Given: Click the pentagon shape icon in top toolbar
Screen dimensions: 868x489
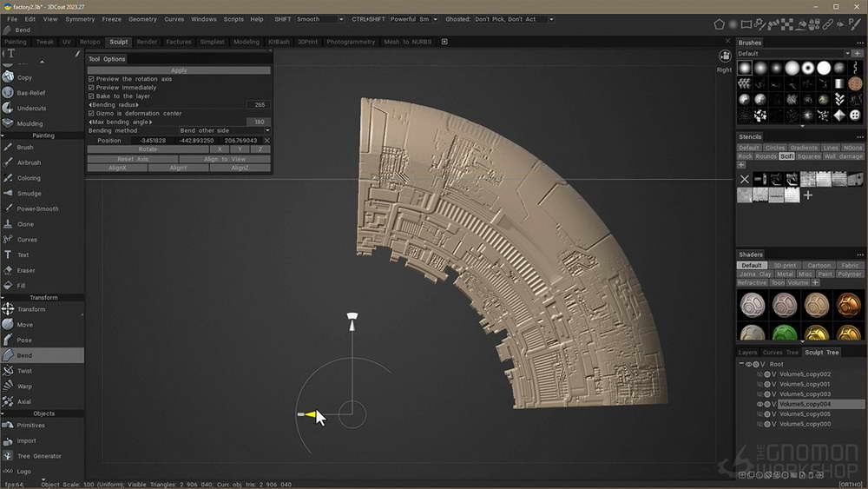Looking at the screenshot, I should tap(719, 23).
